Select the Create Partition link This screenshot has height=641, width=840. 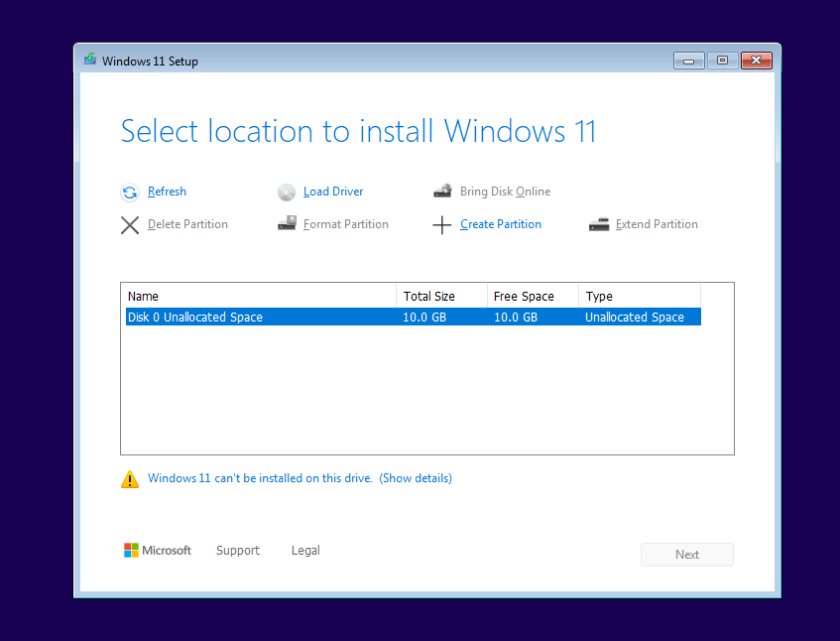pyautogui.click(x=501, y=224)
